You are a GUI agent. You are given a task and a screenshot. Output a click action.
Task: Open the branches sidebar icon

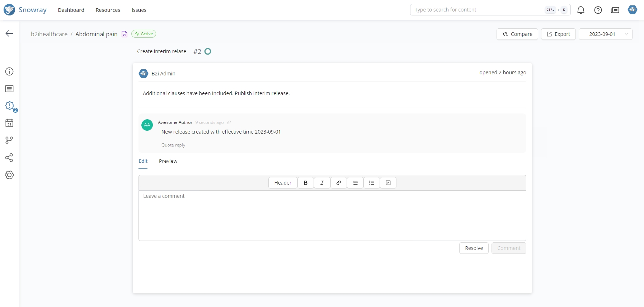9,140
